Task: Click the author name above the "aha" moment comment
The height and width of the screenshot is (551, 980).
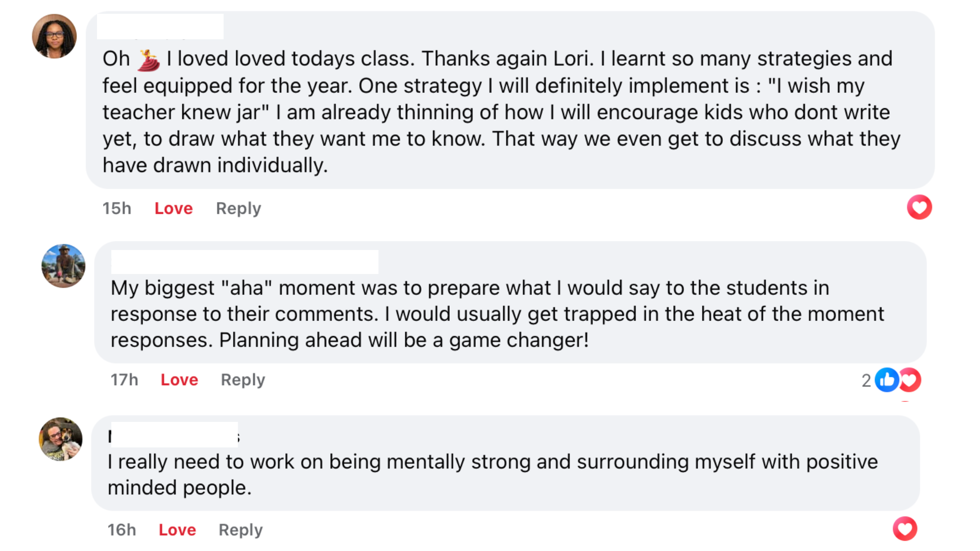Action: pos(244,262)
